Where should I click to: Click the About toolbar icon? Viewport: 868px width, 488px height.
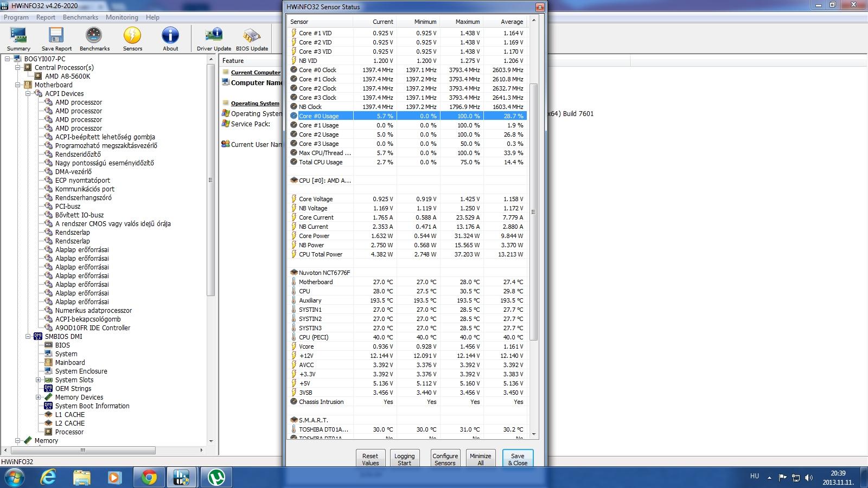click(x=170, y=39)
